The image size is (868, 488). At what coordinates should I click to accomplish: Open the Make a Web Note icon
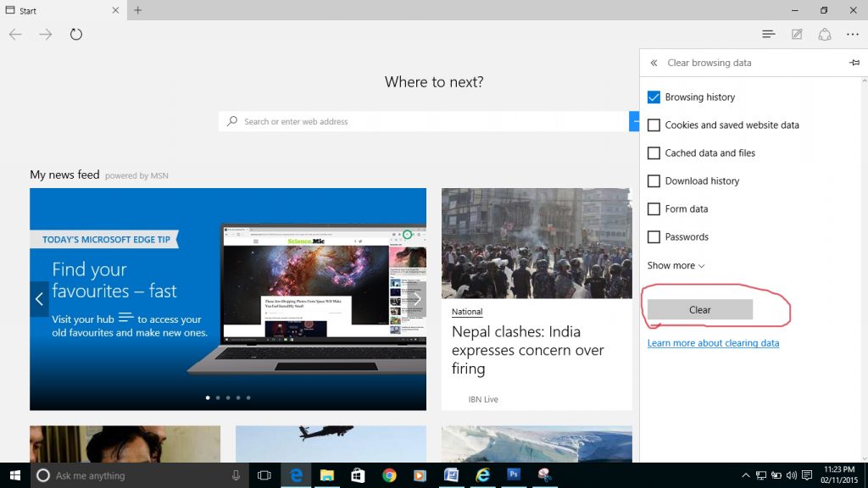[797, 34]
